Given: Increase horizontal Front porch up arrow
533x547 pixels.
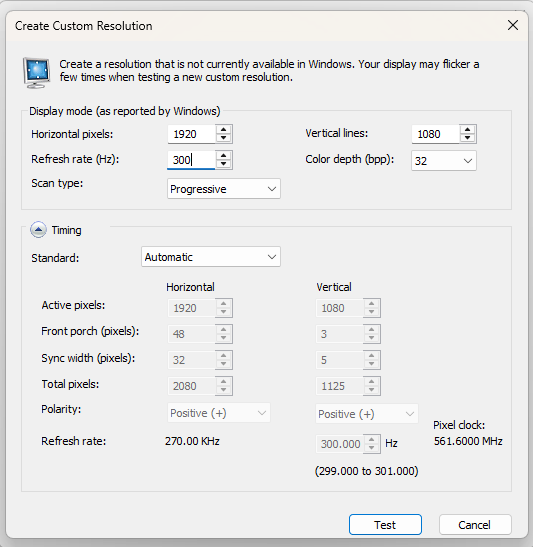Looking at the screenshot, I should pos(224,329).
